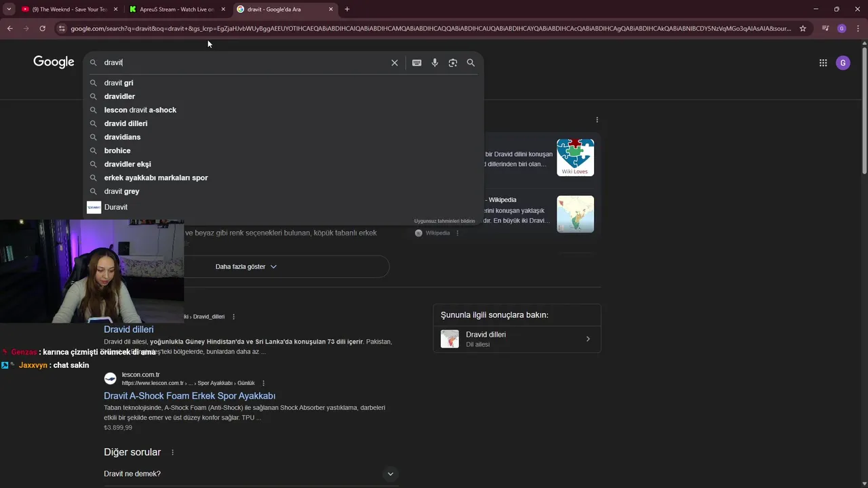
Task: Open the three-dot menu of the Wikipedia result
Action: 457,233
